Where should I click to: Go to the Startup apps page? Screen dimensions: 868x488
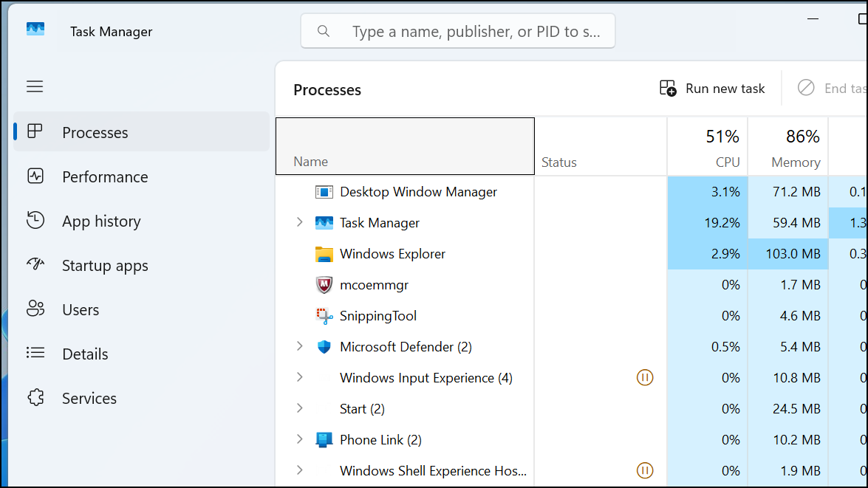coord(141,265)
